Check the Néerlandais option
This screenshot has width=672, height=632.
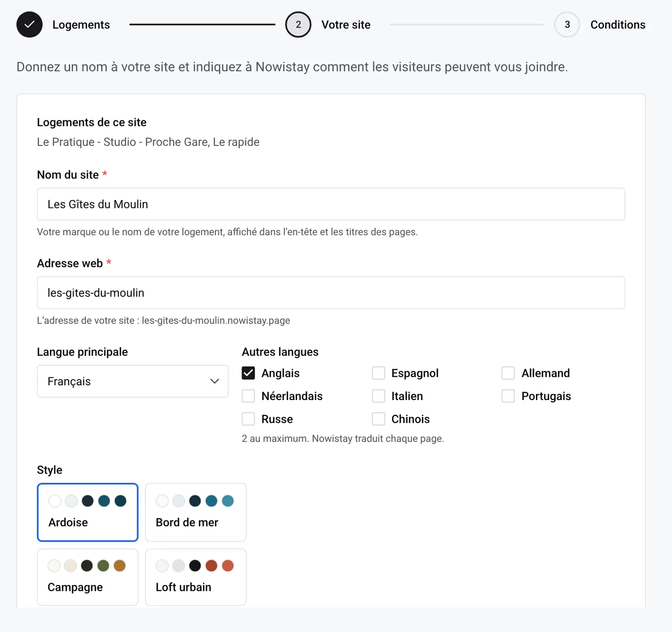(248, 396)
